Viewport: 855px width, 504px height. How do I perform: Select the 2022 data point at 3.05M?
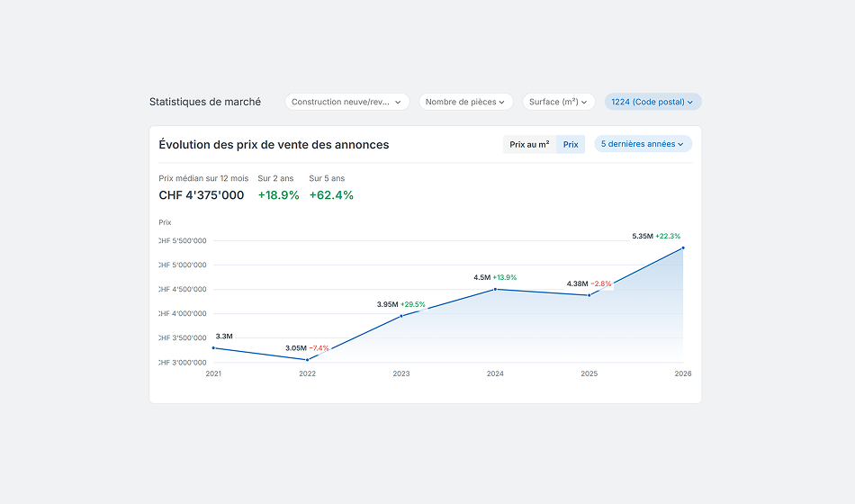point(308,360)
